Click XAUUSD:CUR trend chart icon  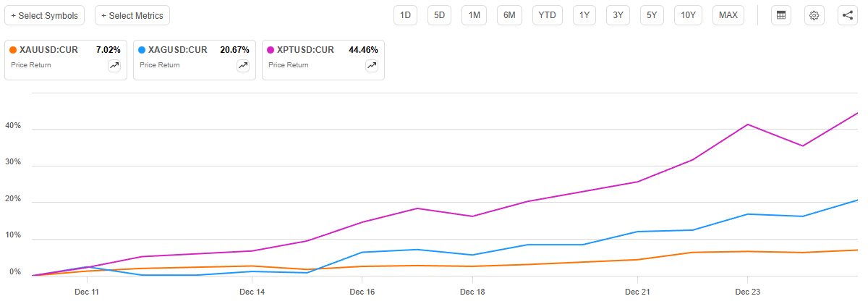pyautogui.click(x=114, y=65)
